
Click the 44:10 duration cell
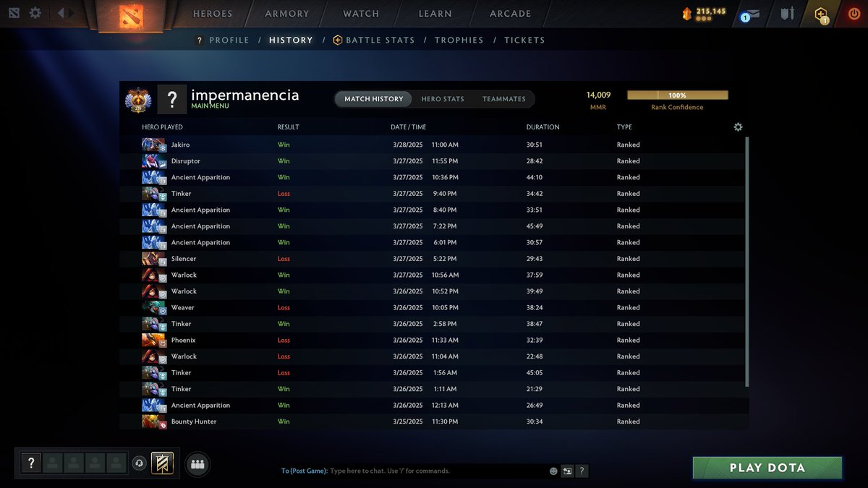pyautogui.click(x=535, y=178)
